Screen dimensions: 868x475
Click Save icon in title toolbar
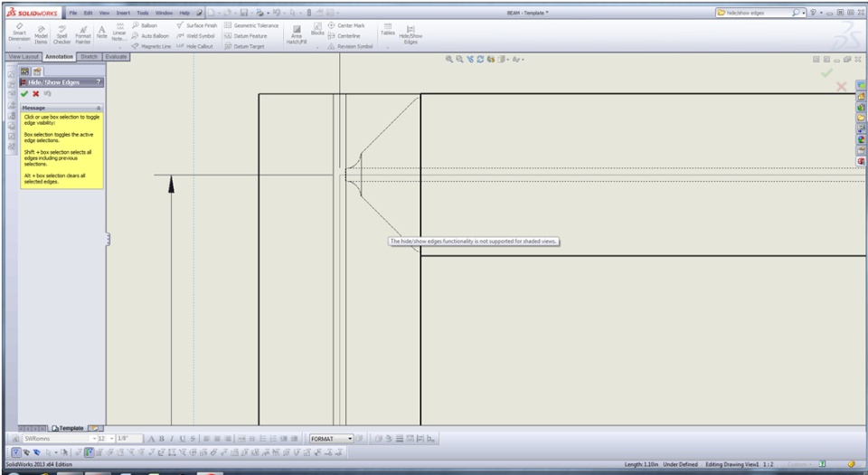(243, 13)
